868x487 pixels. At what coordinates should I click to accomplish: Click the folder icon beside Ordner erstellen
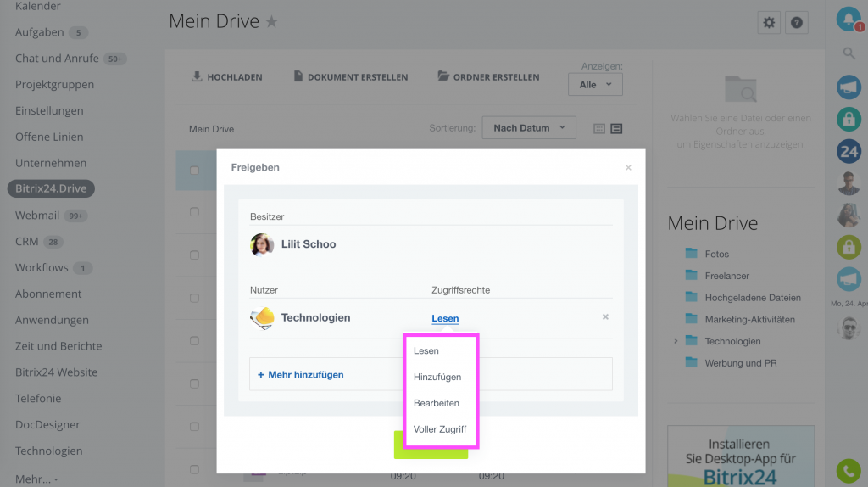tap(443, 76)
